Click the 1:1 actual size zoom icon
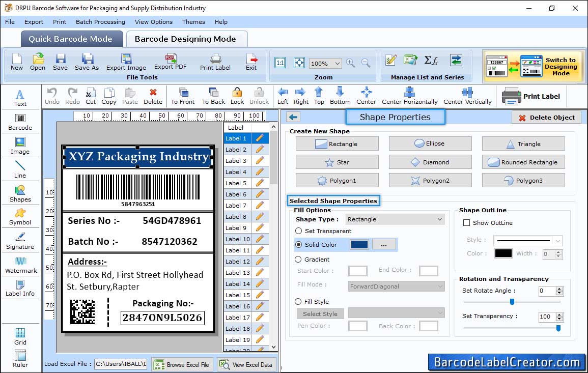The height and width of the screenshot is (373, 588). tap(280, 63)
